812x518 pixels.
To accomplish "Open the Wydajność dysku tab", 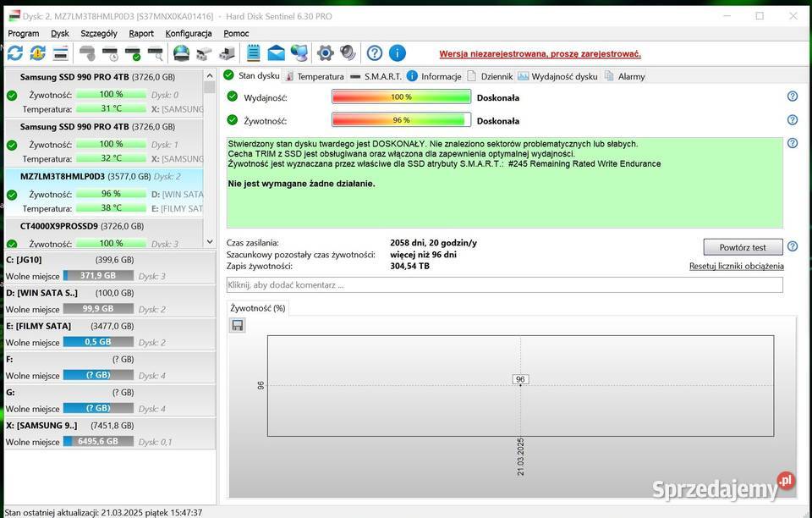I will [x=557, y=76].
